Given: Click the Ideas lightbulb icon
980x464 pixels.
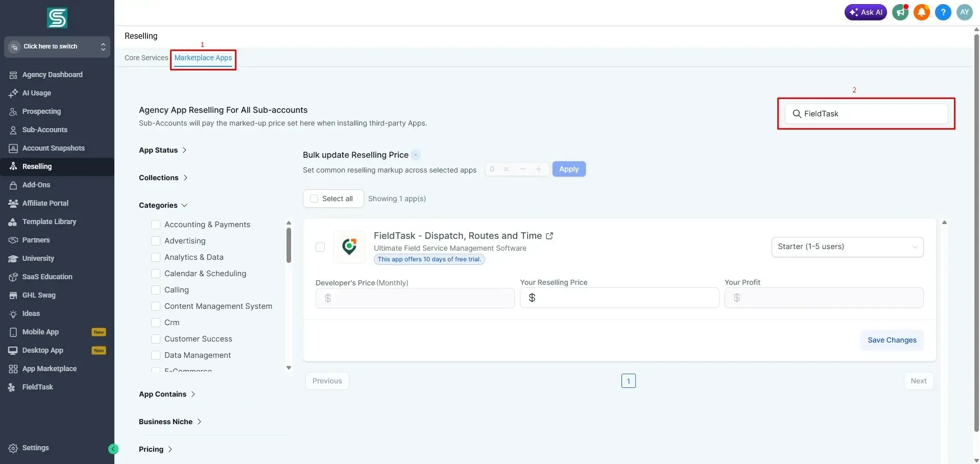Looking at the screenshot, I should pyautogui.click(x=13, y=314).
